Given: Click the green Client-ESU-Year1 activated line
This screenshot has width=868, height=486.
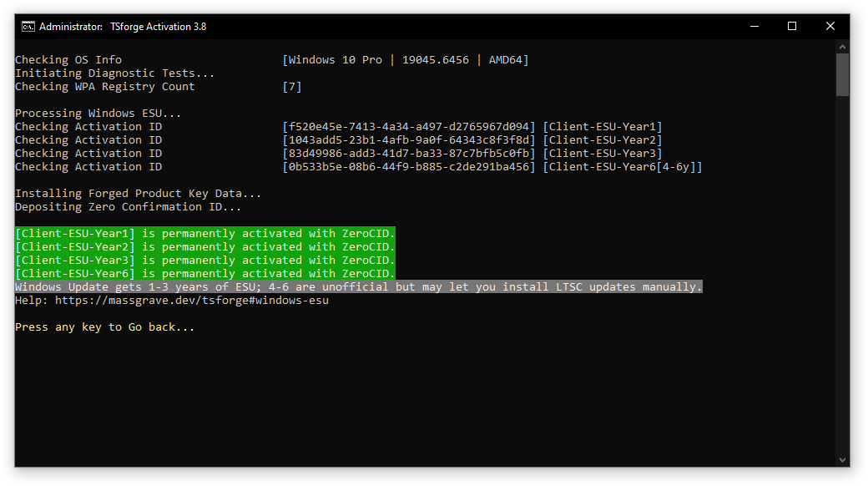Looking at the screenshot, I should coord(204,234).
